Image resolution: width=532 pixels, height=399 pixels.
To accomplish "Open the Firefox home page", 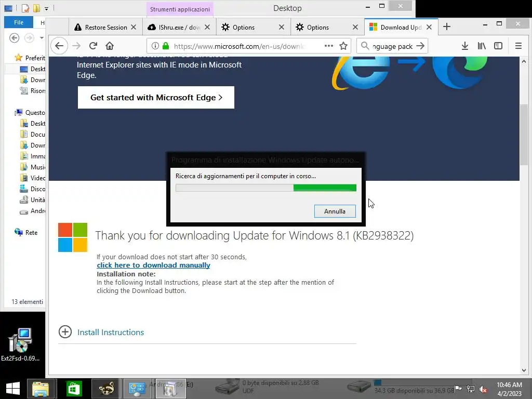I will [110, 46].
